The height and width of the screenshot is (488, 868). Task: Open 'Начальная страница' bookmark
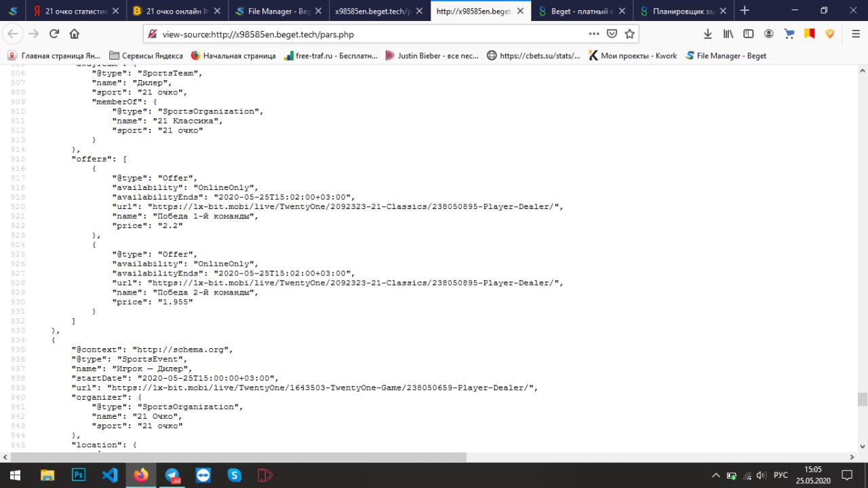233,56
